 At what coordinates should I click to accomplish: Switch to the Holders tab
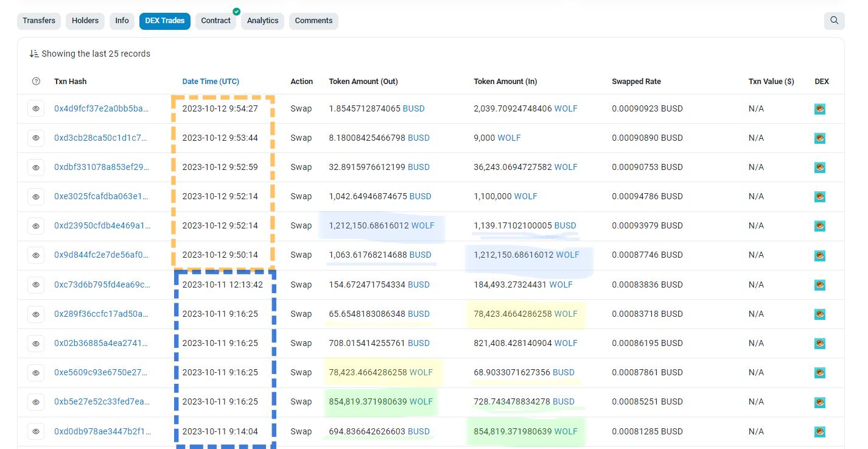click(x=85, y=21)
